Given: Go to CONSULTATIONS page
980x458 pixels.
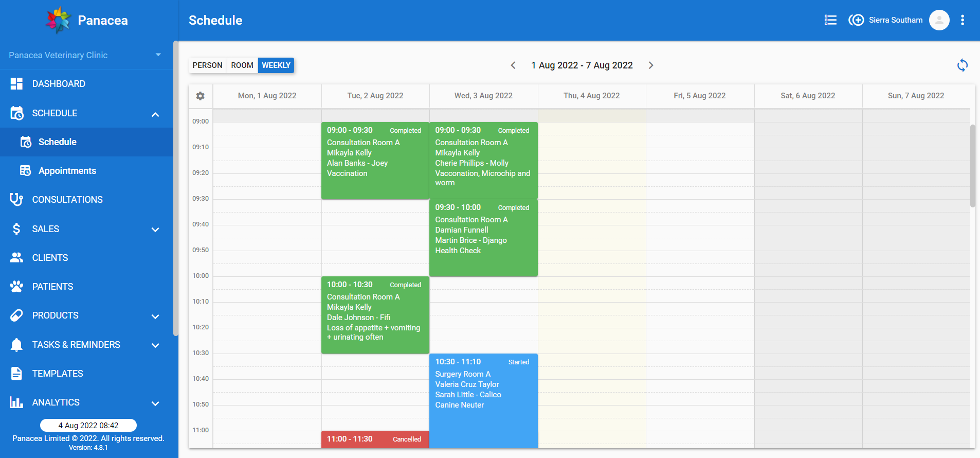Looking at the screenshot, I should pyautogui.click(x=86, y=200).
